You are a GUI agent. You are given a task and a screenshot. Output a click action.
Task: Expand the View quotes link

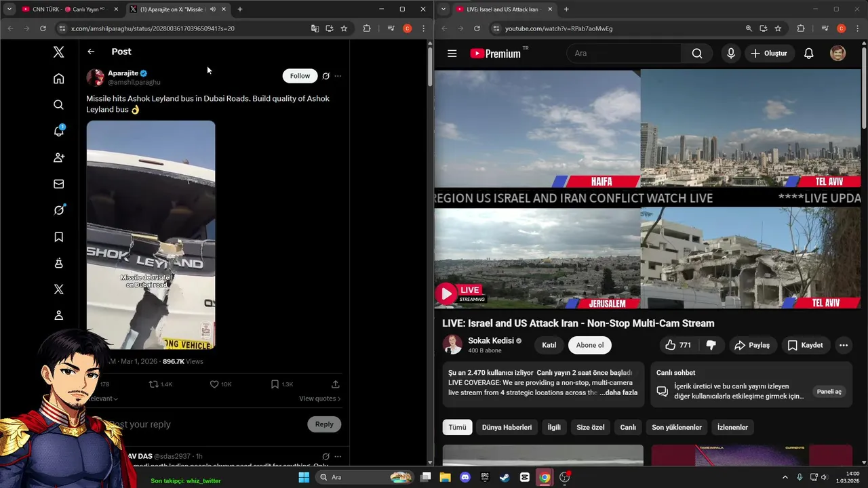coord(320,399)
